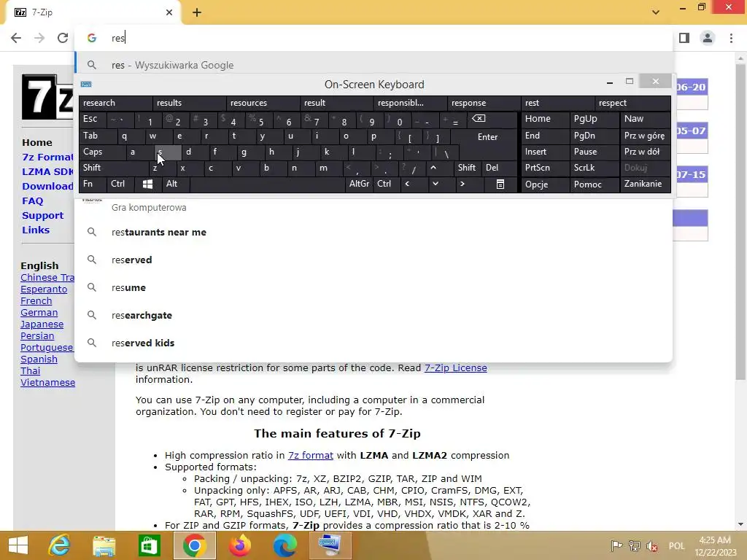
Task: Open the 7-Zip License link
Action: (455, 368)
